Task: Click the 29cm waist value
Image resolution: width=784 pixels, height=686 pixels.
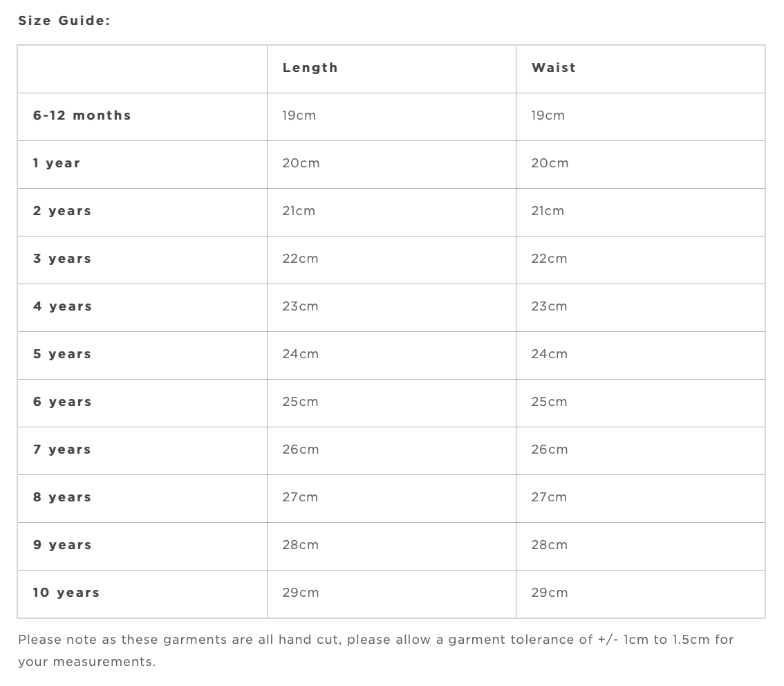Action: (x=549, y=593)
